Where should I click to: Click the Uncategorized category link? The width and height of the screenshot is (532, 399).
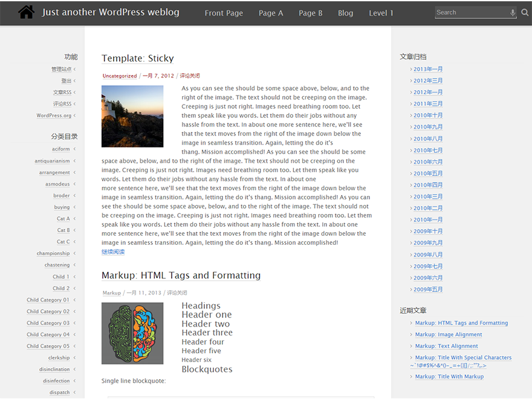click(120, 76)
